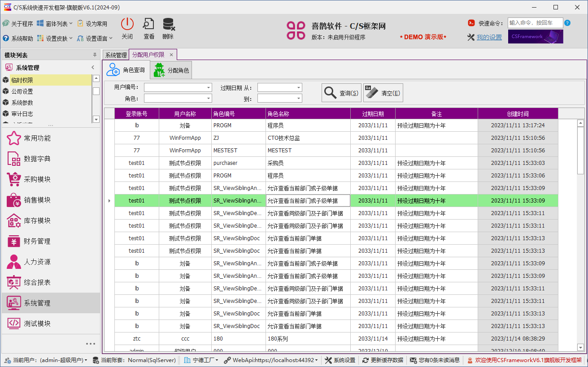Image resolution: width=588 pixels, height=367 pixels.
Task: Open the WebApi localhost address dropdown
Action: [x=272, y=360]
